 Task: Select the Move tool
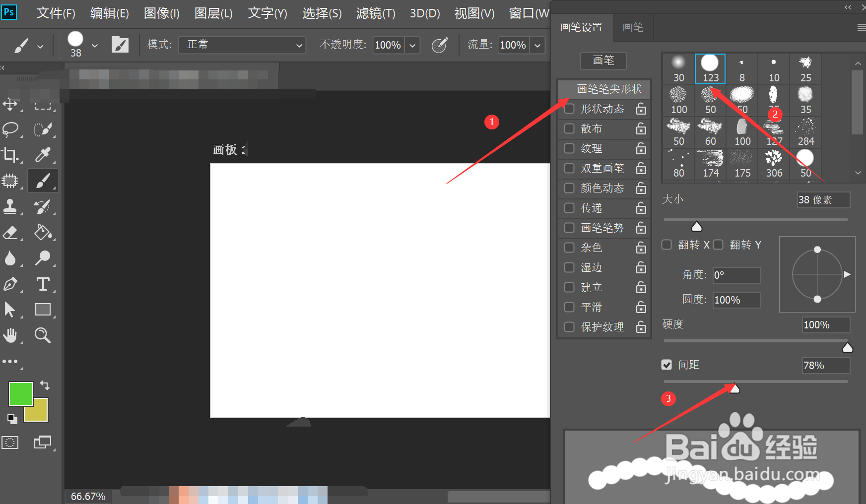tap(11, 104)
